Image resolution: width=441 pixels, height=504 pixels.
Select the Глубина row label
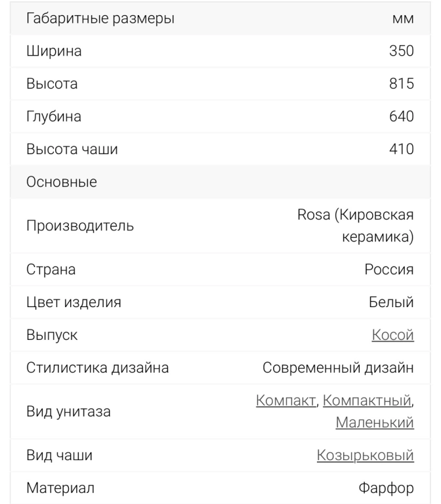coord(53,117)
